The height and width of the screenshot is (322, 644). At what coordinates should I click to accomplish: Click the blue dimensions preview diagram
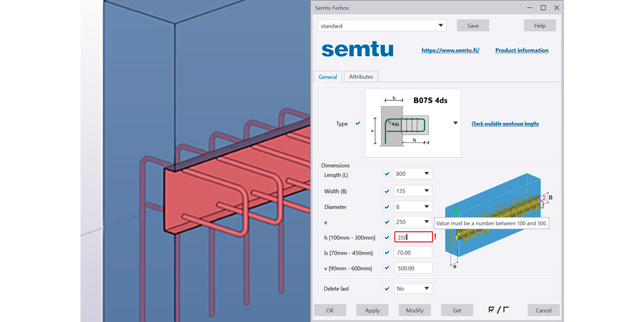point(497,220)
